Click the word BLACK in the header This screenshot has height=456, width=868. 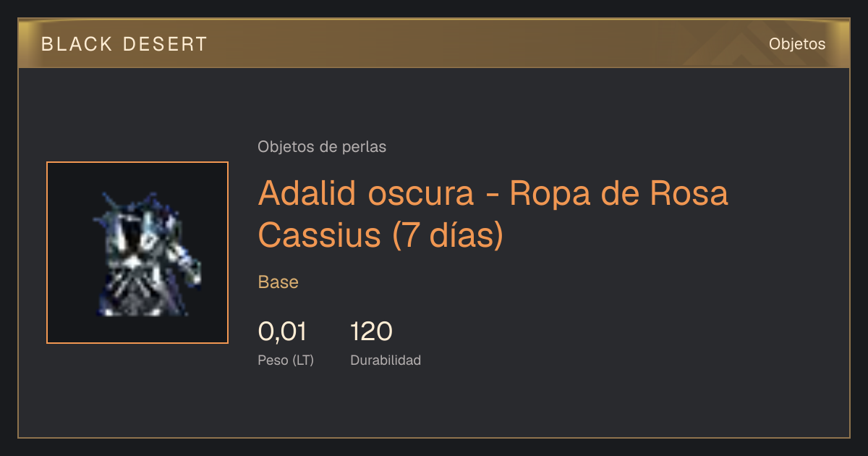coord(77,44)
